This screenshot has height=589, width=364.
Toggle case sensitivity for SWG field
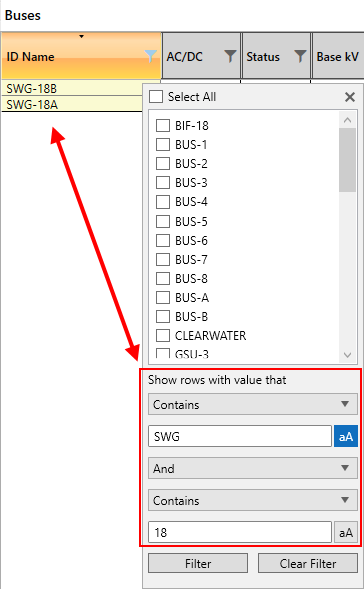coord(346,436)
